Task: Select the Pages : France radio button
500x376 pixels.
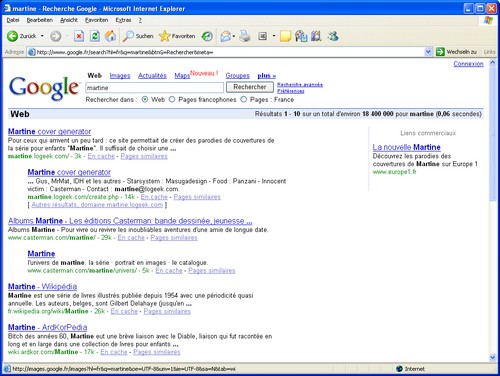Action: (244, 99)
